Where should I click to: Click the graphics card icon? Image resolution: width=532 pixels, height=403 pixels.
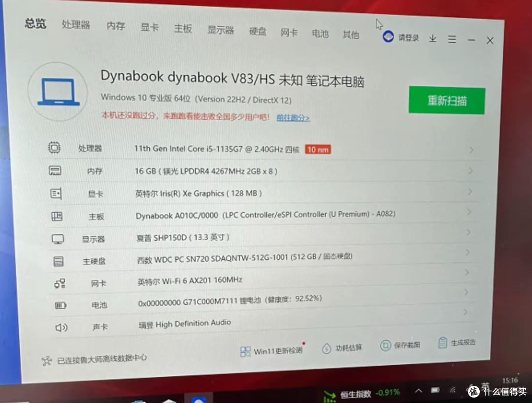56,193
